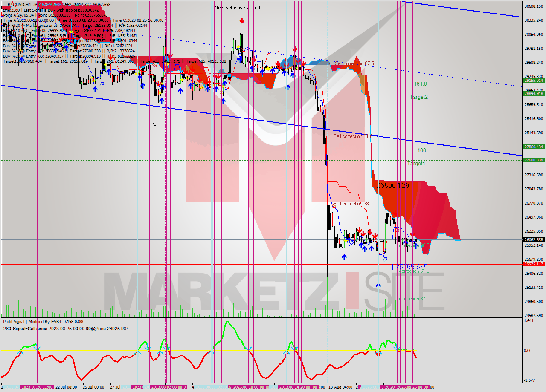
Task: Click the 'Target 685: 40123.538' text
Action: tap(206, 61)
